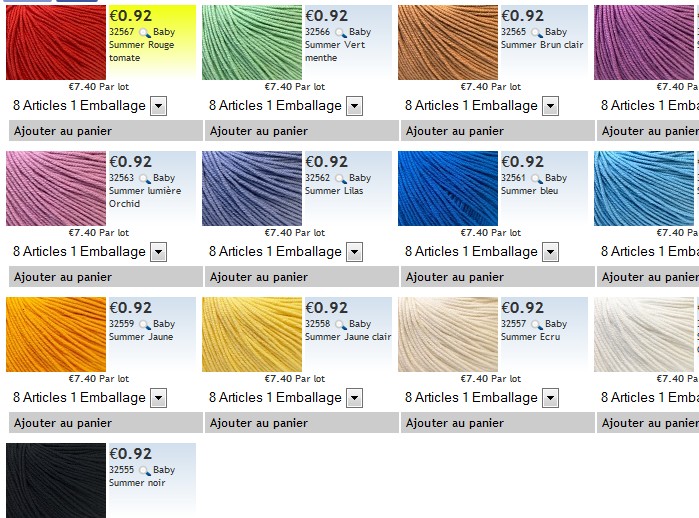Add lumière Orchid yarn to cart

106,277
